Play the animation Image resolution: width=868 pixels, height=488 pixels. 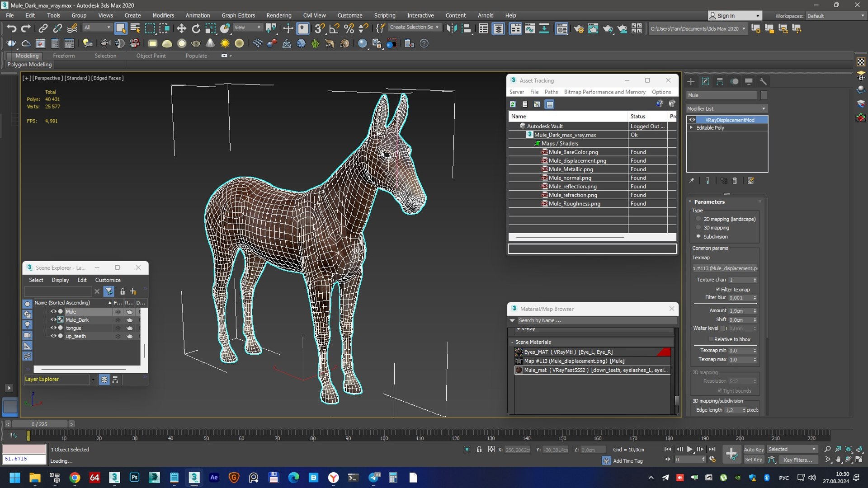pyautogui.click(x=690, y=450)
